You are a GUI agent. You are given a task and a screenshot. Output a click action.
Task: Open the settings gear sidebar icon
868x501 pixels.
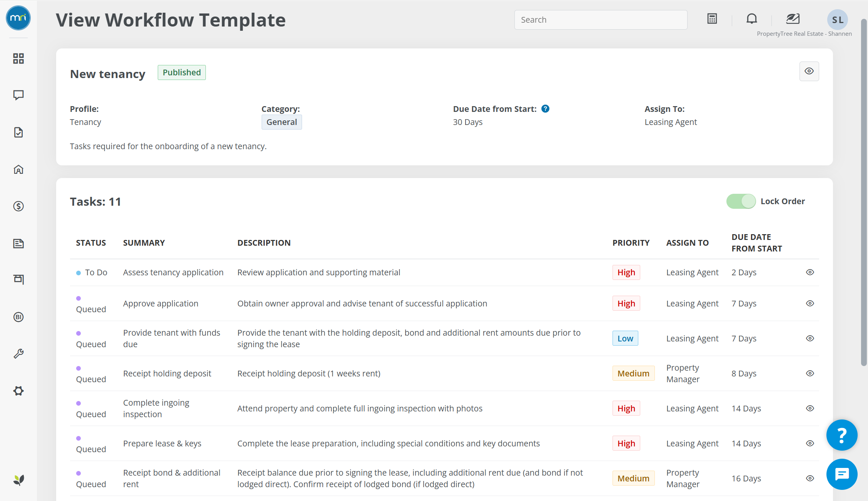[x=18, y=391]
